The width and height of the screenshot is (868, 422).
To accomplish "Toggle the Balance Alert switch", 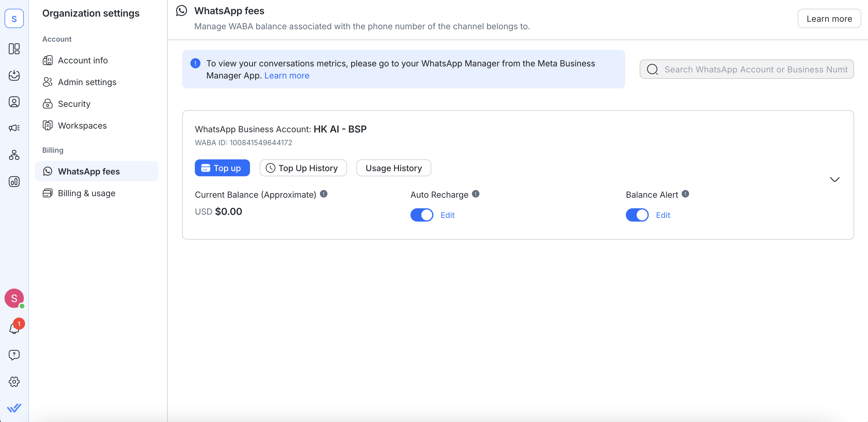I will click(637, 215).
